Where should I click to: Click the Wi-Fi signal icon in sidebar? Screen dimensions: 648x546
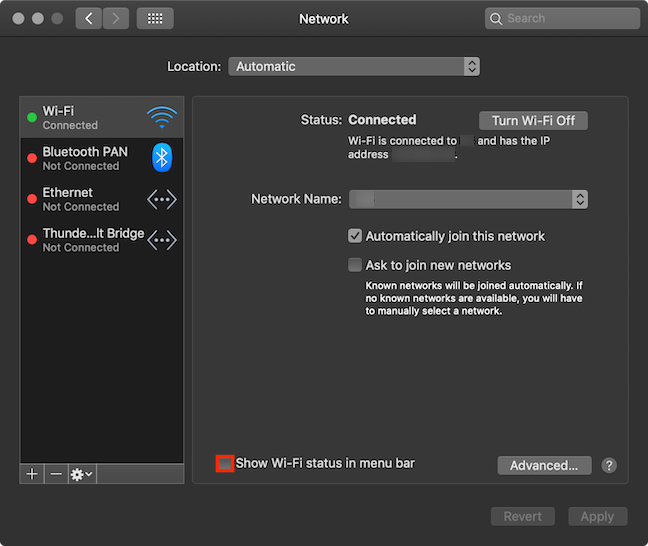pyautogui.click(x=162, y=117)
